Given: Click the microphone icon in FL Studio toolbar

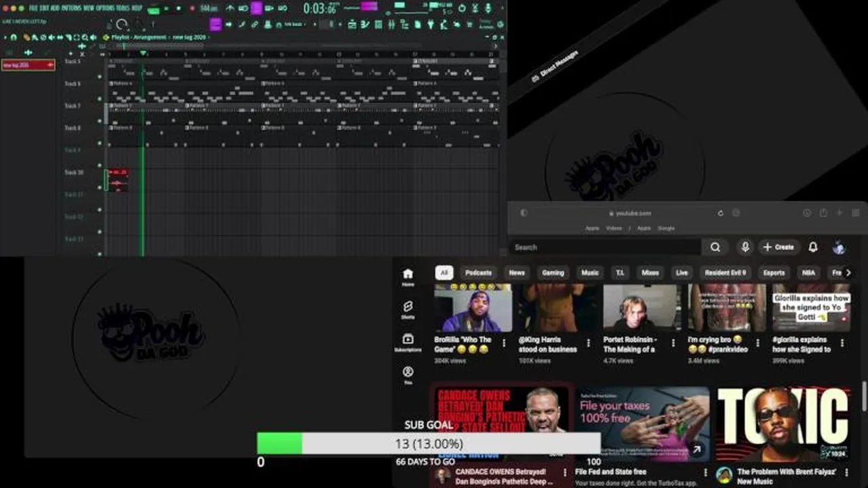Looking at the screenshot, I should pyautogui.click(x=488, y=8).
